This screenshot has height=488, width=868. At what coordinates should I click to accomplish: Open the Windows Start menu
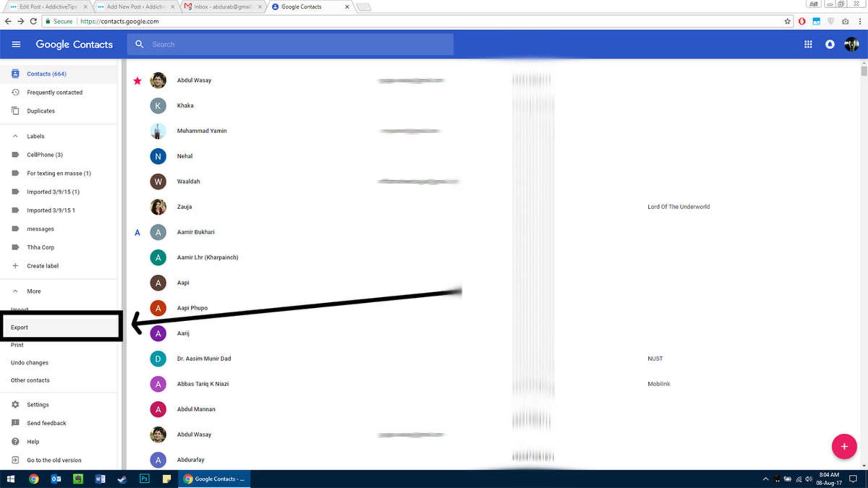pyautogui.click(x=11, y=479)
